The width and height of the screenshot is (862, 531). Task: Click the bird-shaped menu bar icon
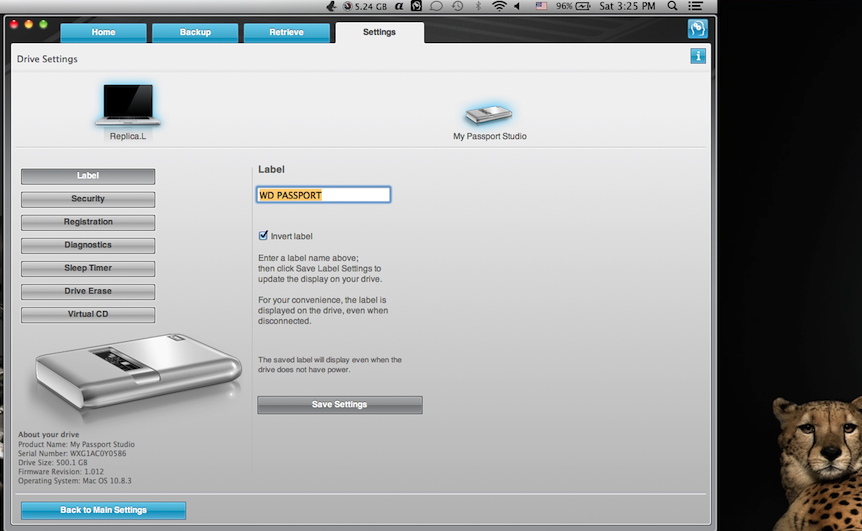coord(331,6)
